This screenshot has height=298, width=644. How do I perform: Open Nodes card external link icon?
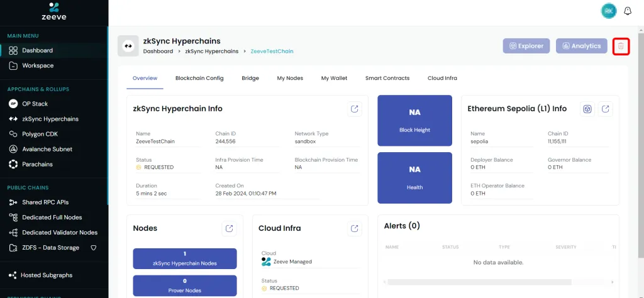click(x=229, y=228)
